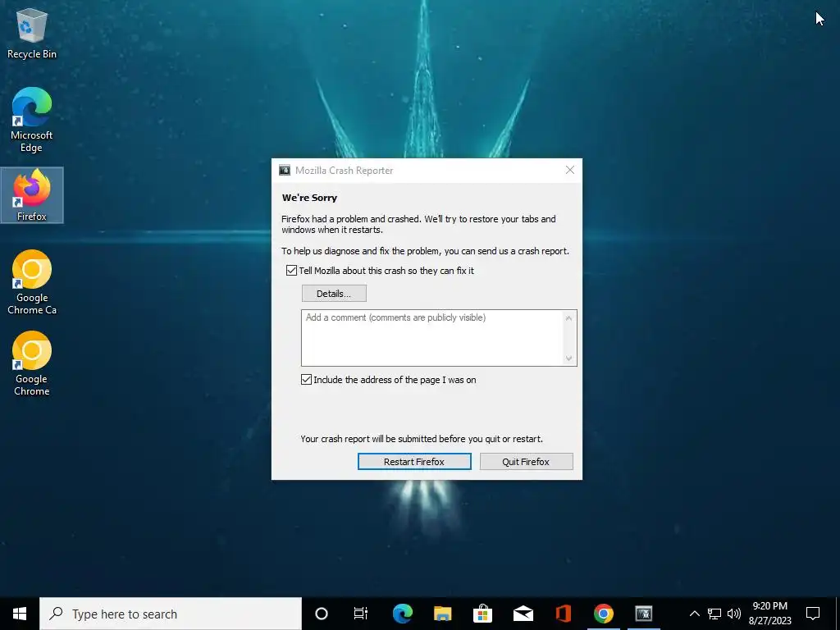
Task: Open the Office app from the taskbar
Action: [x=563, y=614]
